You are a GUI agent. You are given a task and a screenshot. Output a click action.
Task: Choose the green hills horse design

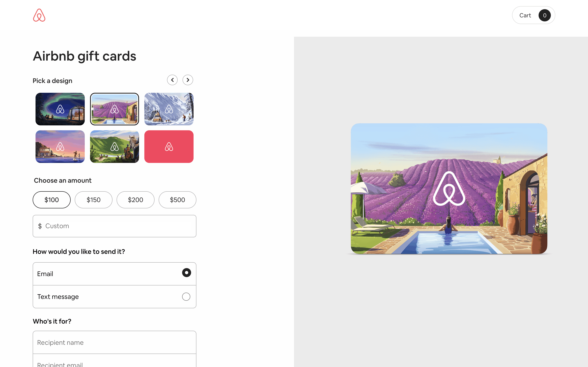pos(115,147)
